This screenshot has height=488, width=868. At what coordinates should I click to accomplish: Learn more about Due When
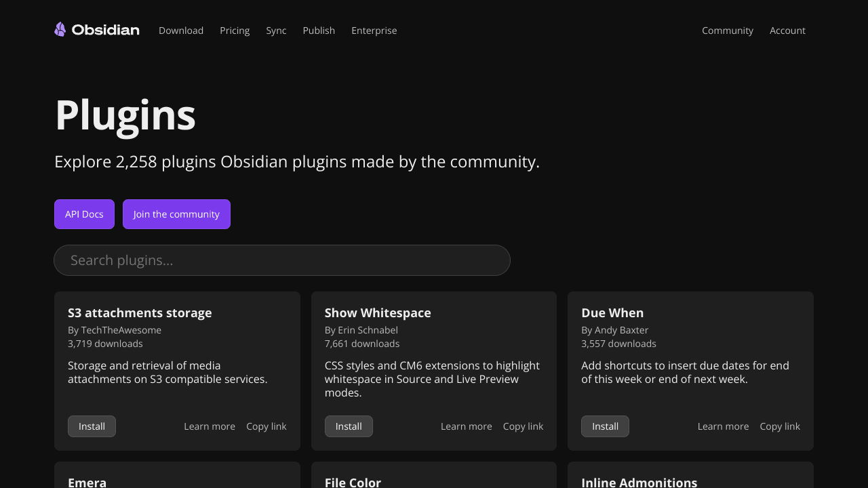723,426
